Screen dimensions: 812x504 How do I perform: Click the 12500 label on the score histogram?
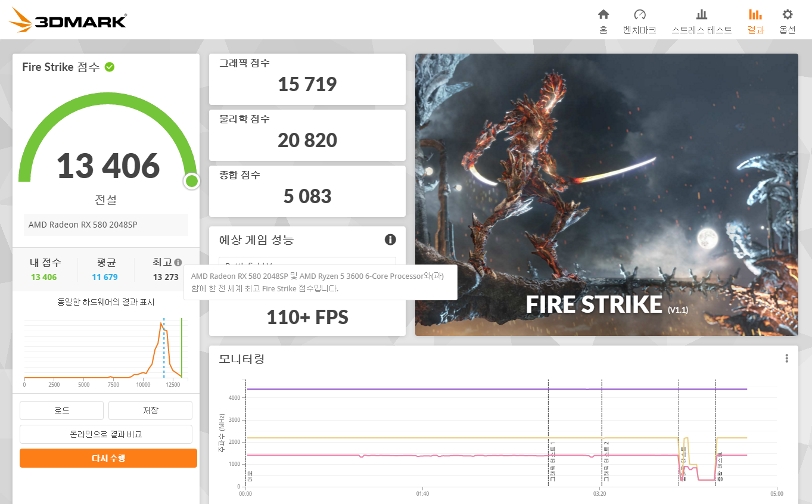173,385
